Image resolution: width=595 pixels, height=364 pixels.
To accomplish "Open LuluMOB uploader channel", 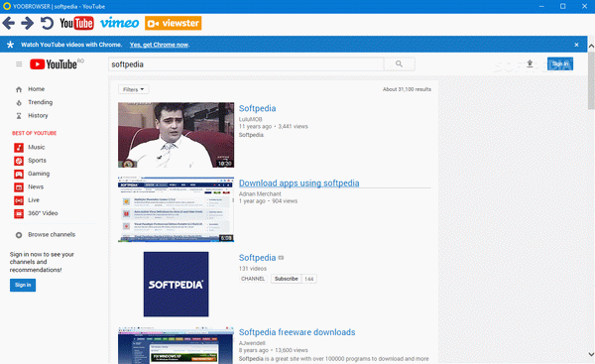I will 251,119.
